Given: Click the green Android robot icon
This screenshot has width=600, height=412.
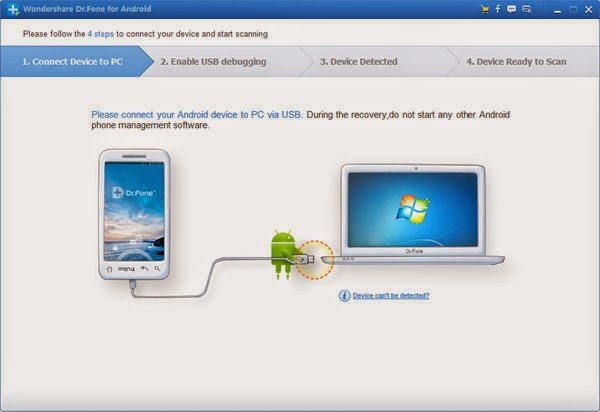Looking at the screenshot, I should [284, 254].
